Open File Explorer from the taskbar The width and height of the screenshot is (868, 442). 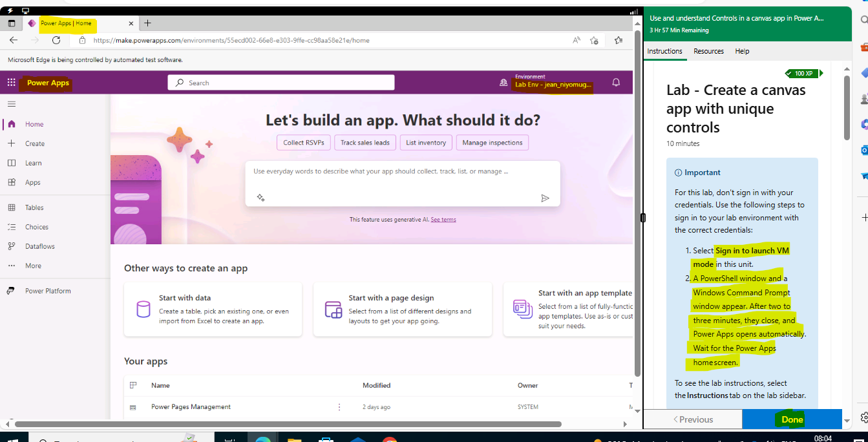[294, 439]
